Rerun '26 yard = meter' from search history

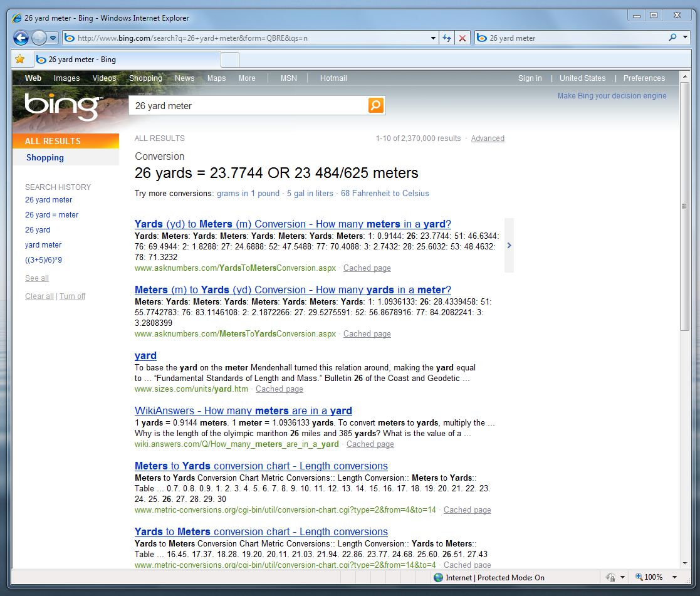[52, 215]
